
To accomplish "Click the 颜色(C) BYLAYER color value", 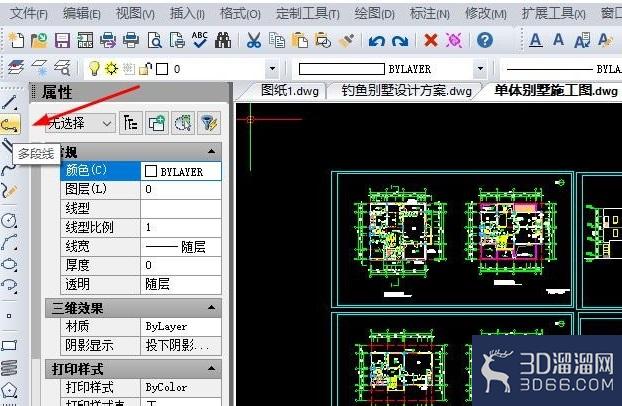I will 181,171.
